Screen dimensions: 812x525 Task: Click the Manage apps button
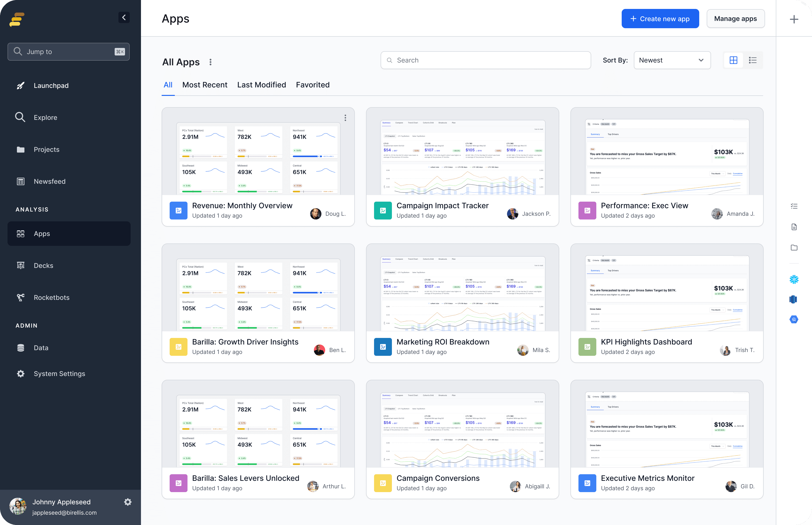pyautogui.click(x=735, y=19)
